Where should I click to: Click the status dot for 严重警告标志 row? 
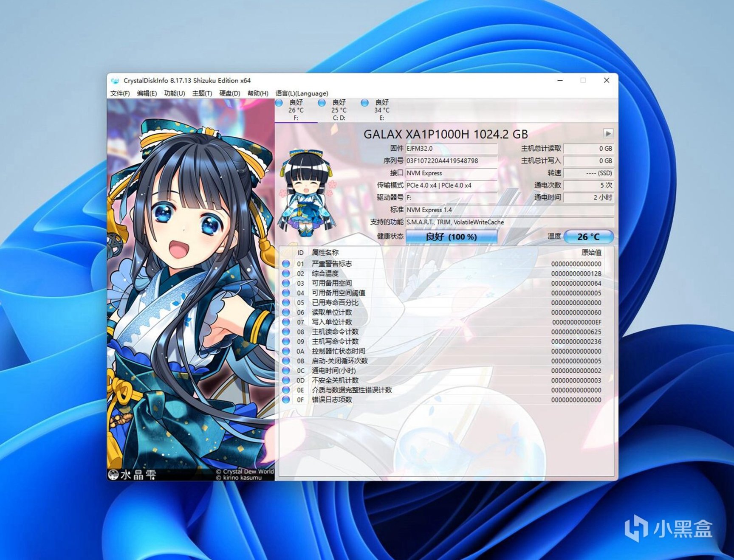(x=286, y=264)
